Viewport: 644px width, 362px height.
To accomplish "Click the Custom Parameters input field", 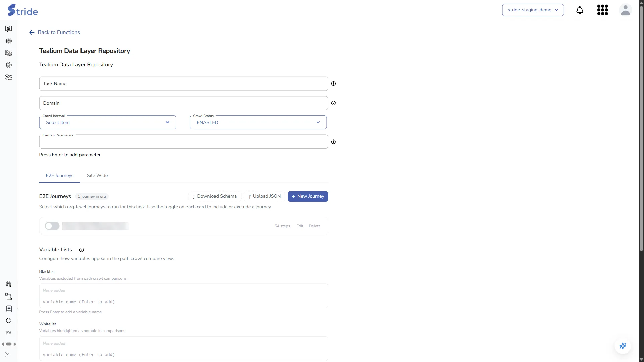I will coord(183,142).
